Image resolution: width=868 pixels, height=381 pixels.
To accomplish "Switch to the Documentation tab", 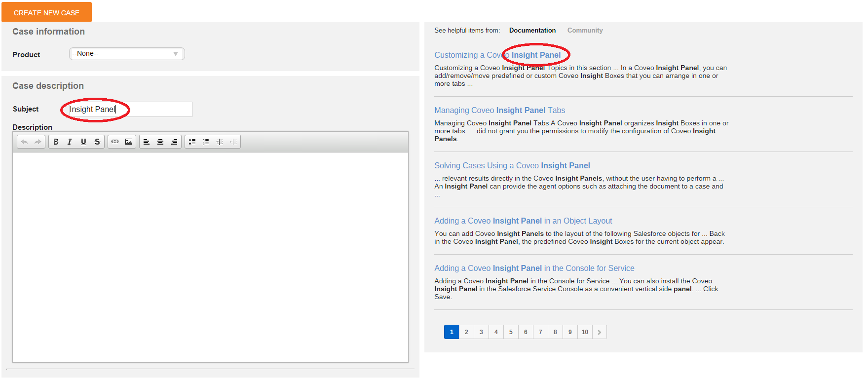I will click(x=532, y=31).
